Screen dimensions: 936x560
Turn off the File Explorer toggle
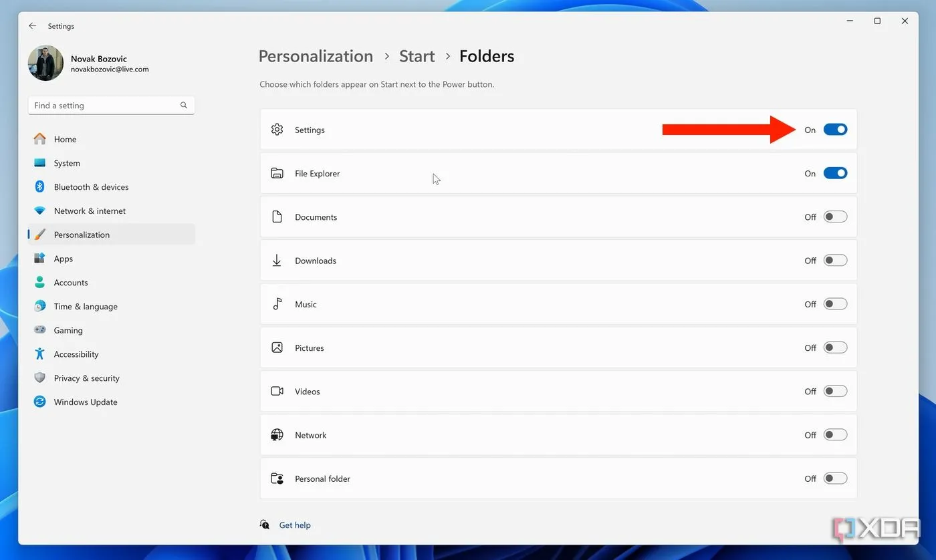pyautogui.click(x=835, y=173)
